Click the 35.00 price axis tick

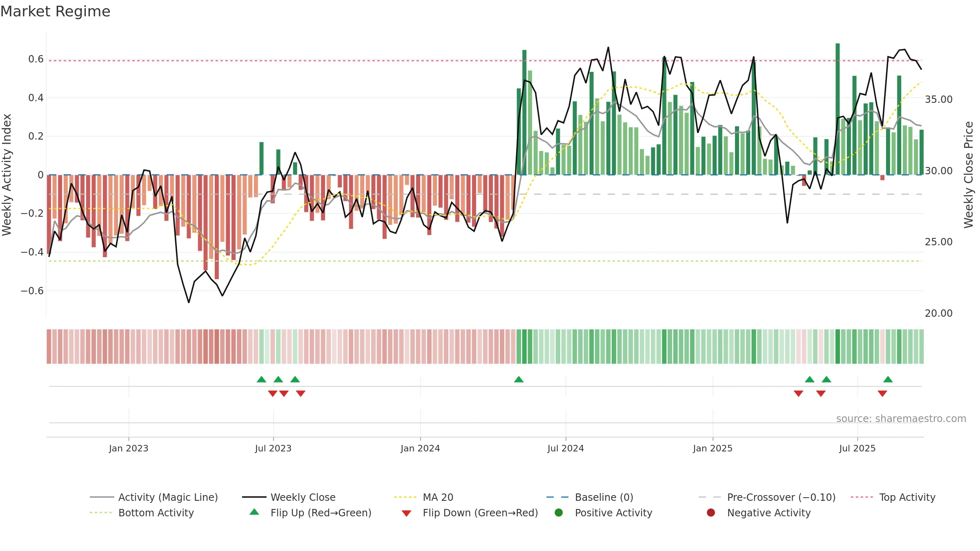(938, 100)
